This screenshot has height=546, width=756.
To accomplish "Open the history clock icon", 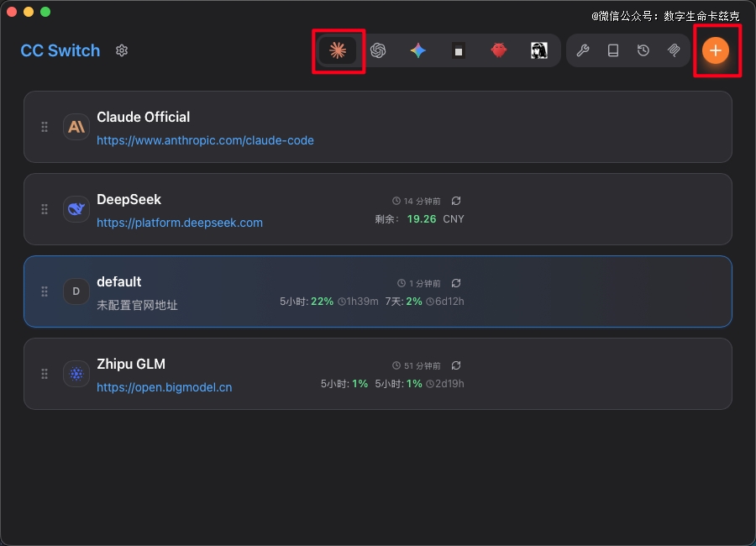I will 643,50.
